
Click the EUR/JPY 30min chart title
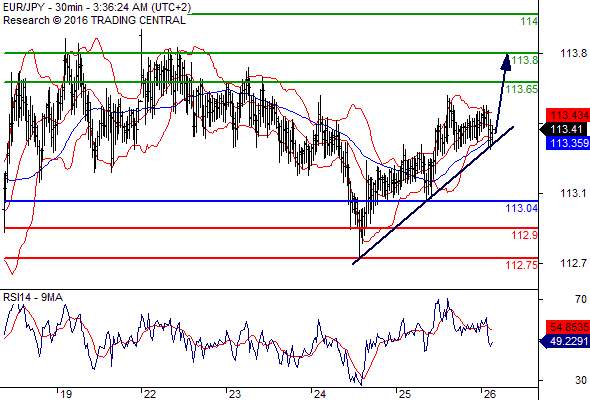(x=97, y=7)
